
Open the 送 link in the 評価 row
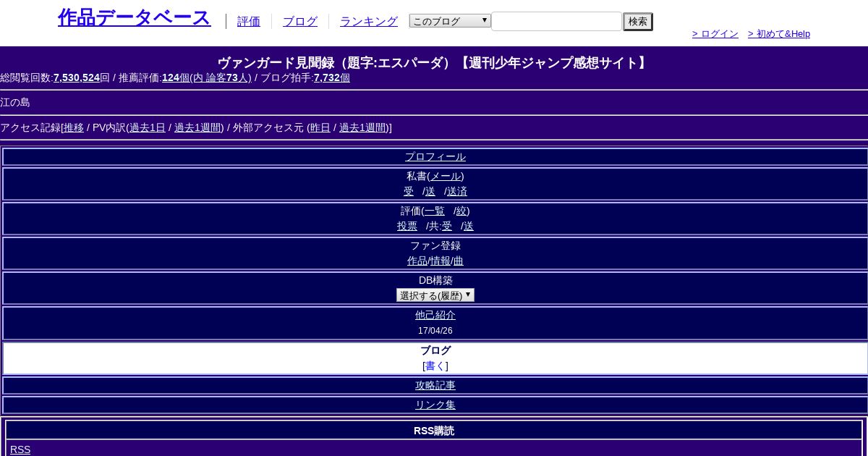click(469, 226)
